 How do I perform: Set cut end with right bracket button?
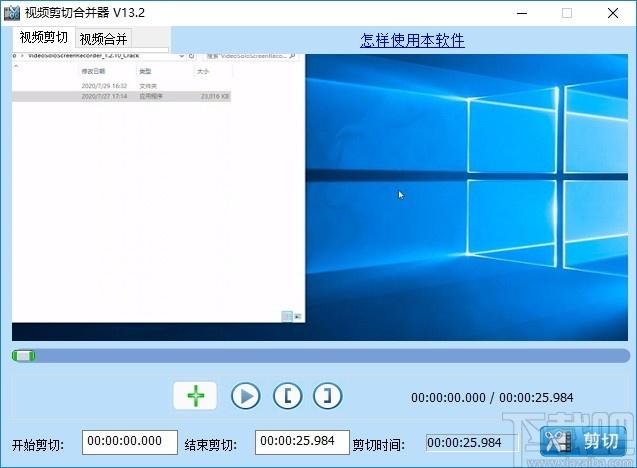click(327, 396)
